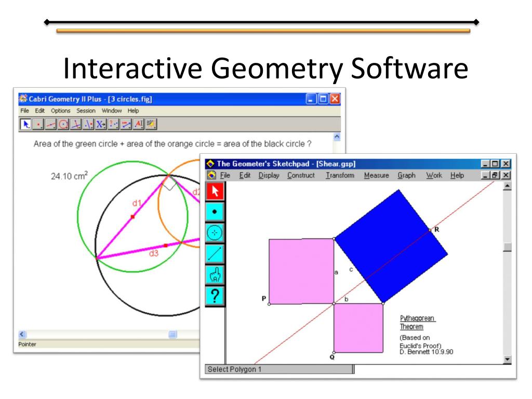
Task: Open the Help menu in Cabri Geometry
Action: [x=134, y=111]
